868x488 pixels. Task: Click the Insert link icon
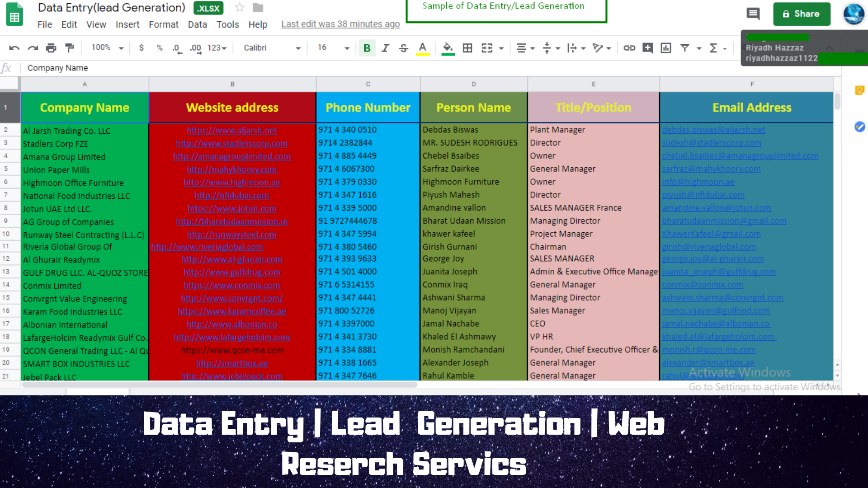tap(629, 47)
